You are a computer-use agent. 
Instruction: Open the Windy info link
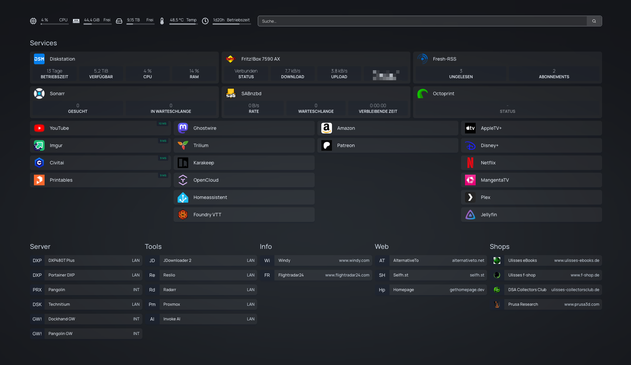point(323,260)
